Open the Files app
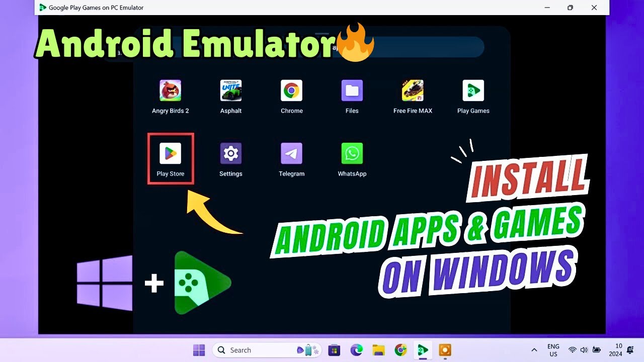This screenshot has width=644, height=362. [x=352, y=91]
